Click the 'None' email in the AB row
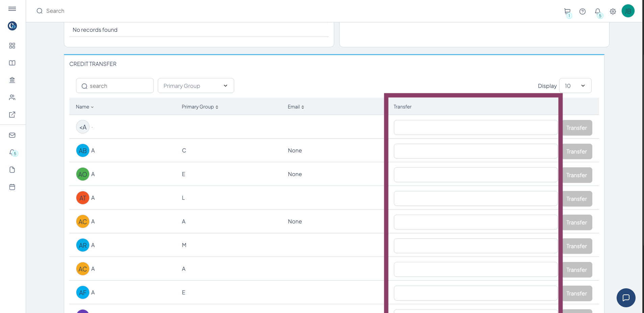This screenshot has width=644, height=313. point(295,150)
